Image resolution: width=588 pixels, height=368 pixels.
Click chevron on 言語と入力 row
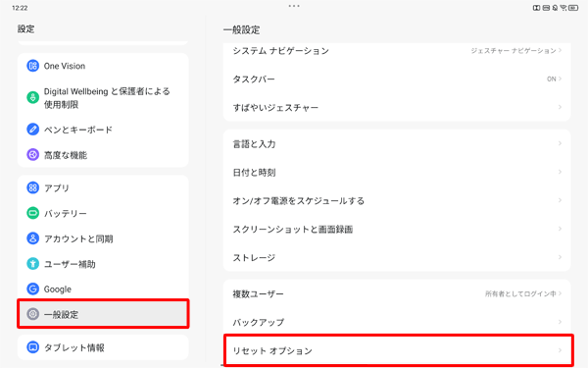coord(560,143)
